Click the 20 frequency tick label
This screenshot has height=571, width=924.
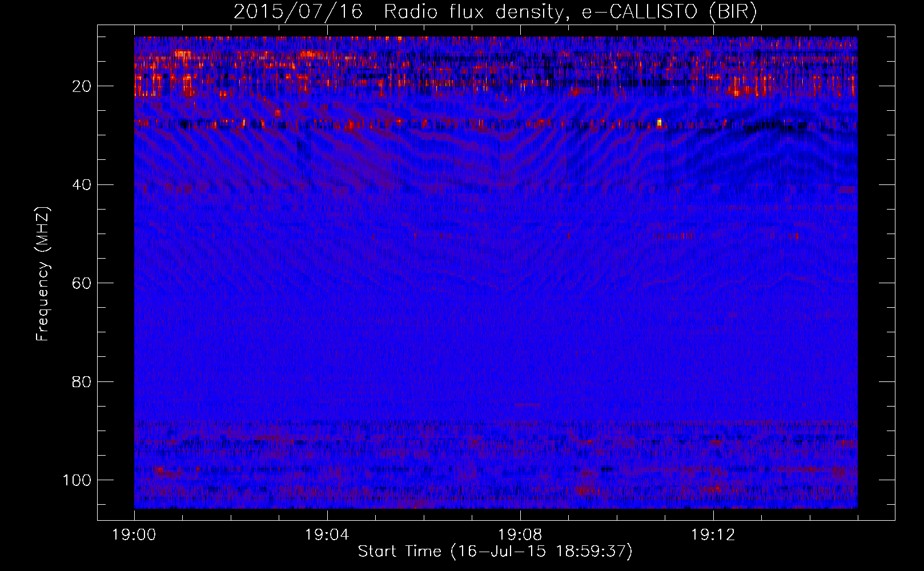click(x=82, y=86)
